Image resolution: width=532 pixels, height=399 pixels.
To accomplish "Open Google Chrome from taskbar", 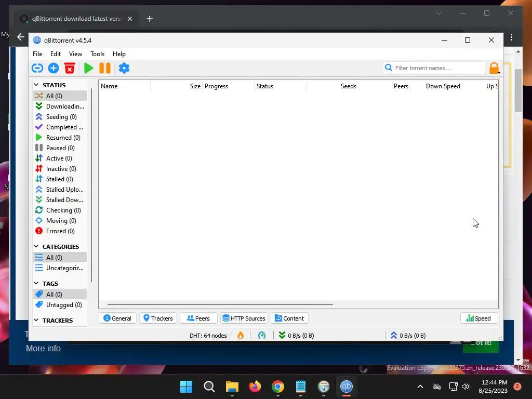I will (278, 387).
